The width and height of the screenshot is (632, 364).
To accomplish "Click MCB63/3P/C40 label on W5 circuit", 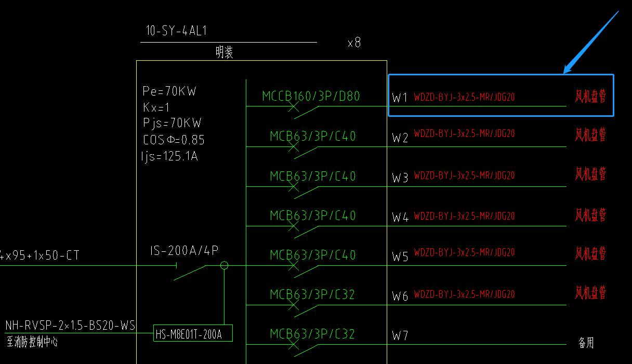I will click(313, 255).
